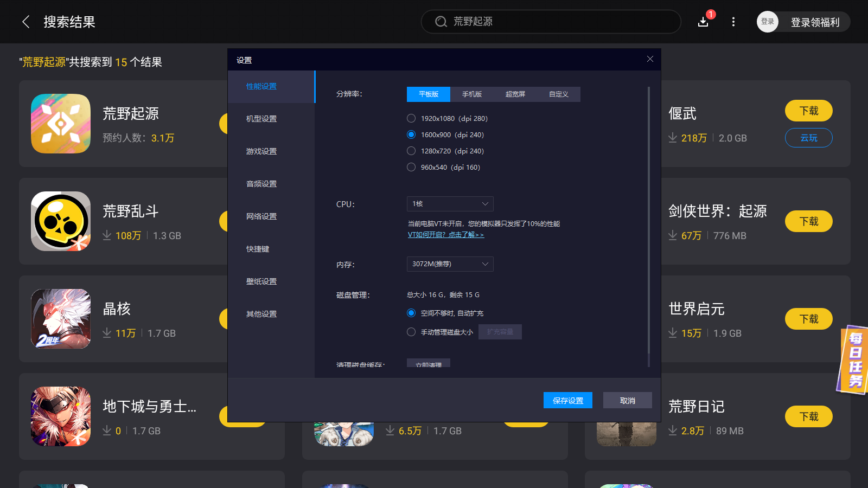
Task: Click the 荒野起源 search input field
Action: [x=551, y=22]
